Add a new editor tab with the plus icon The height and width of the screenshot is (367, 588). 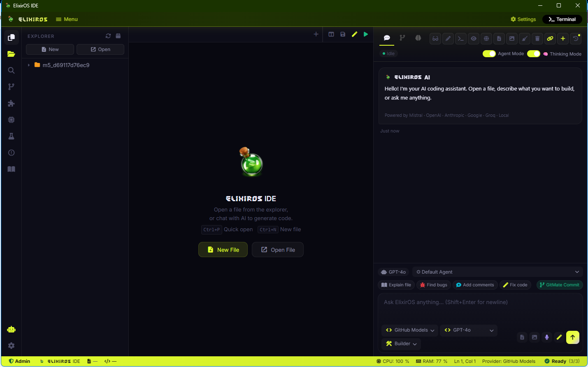click(x=316, y=34)
